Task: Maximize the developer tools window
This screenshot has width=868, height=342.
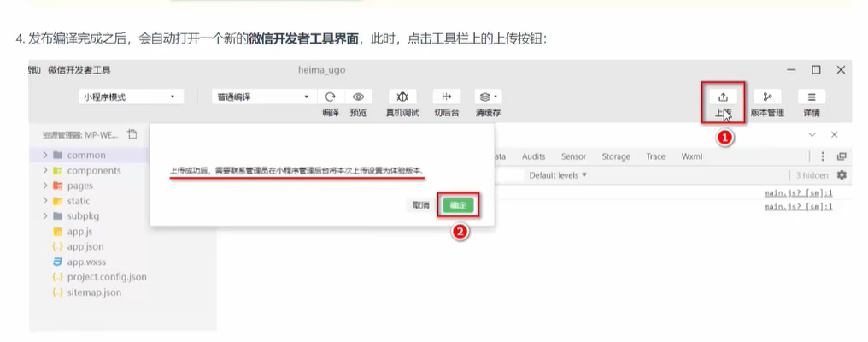Action: 816,70
